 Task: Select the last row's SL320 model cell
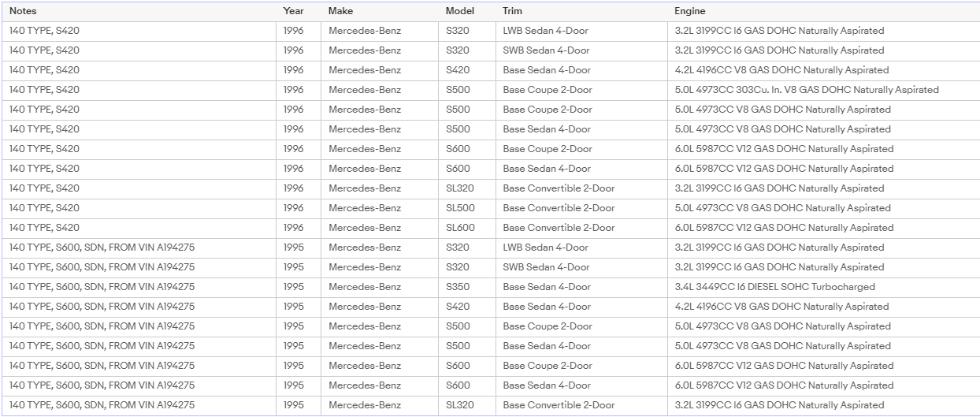(466, 405)
